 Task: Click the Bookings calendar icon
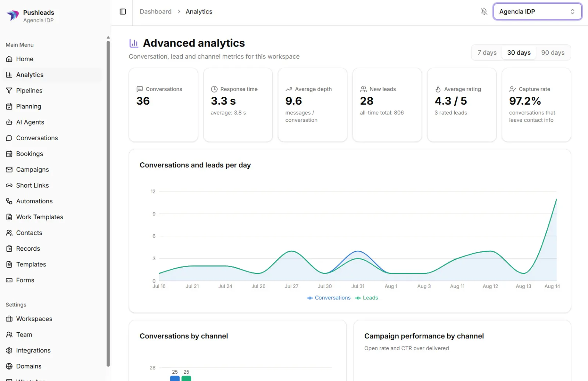pos(9,154)
